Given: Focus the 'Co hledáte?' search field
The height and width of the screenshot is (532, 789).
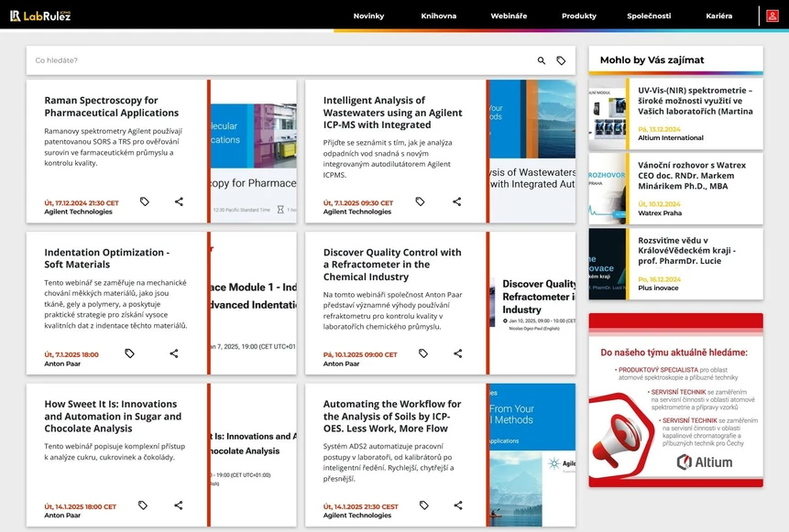Looking at the screenshot, I should pos(282,60).
